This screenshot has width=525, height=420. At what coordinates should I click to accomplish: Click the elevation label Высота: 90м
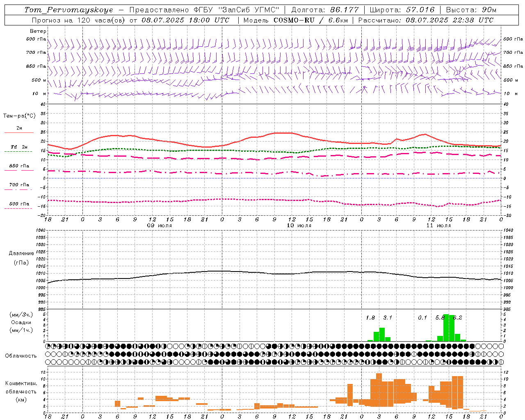(x=471, y=10)
